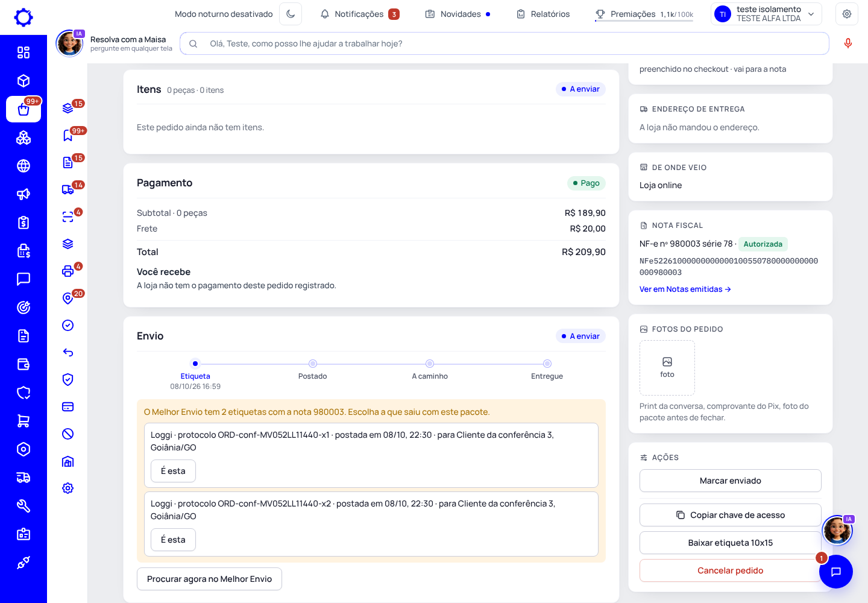Open the bookmark icon with badge 99+
The image size is (868, 603).
68,136
